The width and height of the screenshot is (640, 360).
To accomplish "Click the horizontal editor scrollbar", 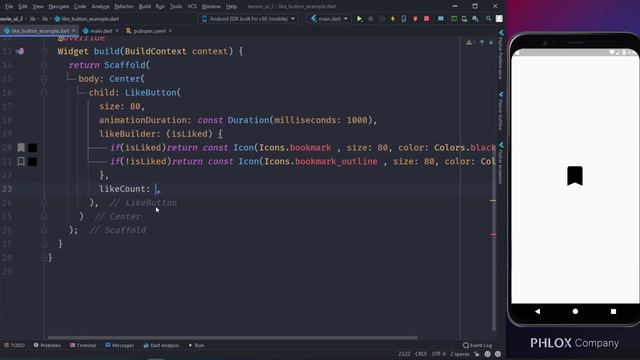I will tap(233, 338).
